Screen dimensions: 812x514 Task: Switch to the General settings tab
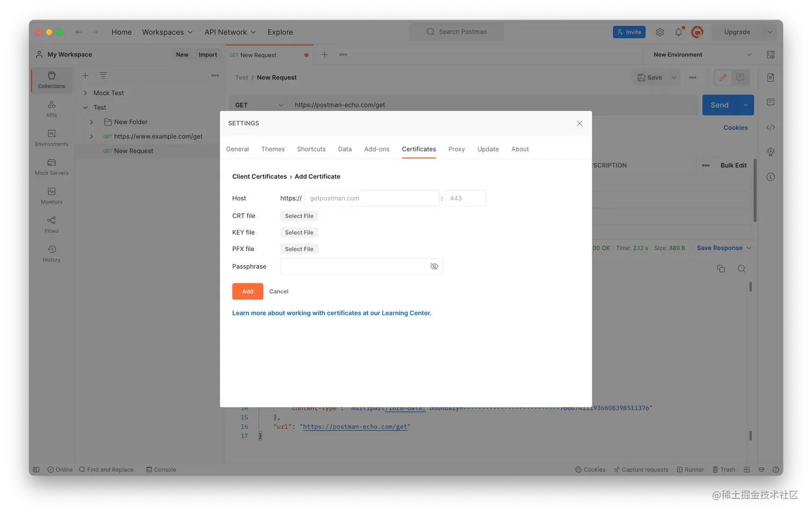click(x=237, y=149)
